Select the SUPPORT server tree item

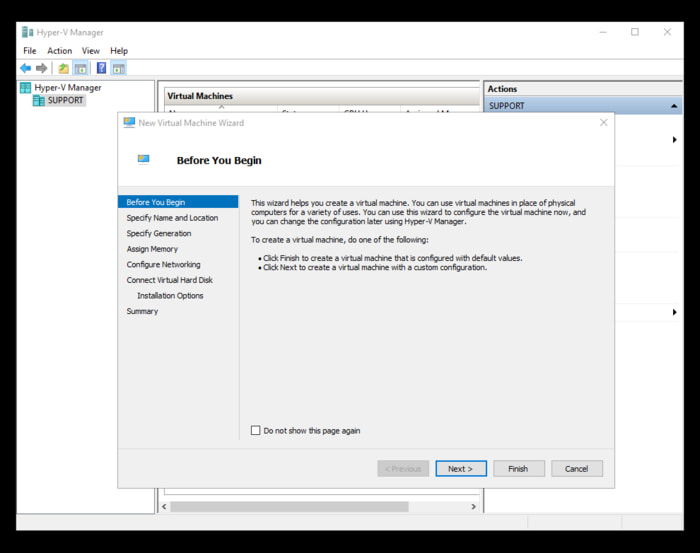tap(65, 100)
